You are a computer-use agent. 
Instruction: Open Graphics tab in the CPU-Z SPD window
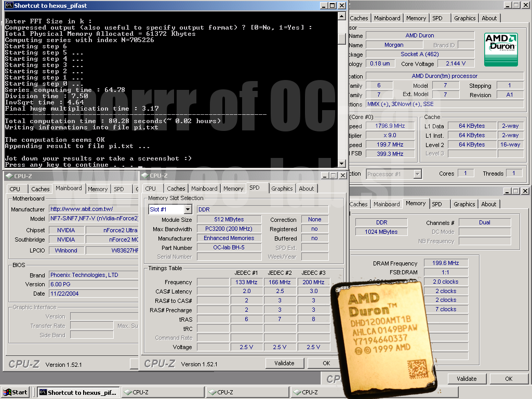(282, 189)
